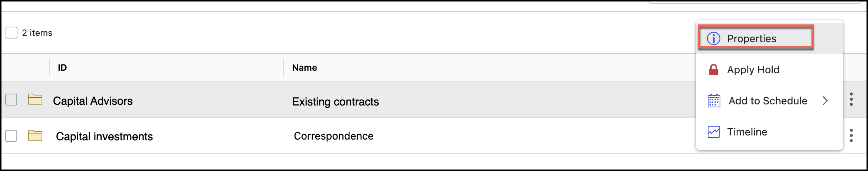This screenshot has width=868, height=171.
Task: Click the Timeline chart icon
Action: point(713,132)
